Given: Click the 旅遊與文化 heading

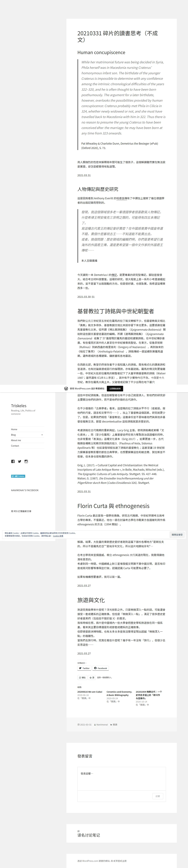Looking at the screenshot, I should point(91,600).
